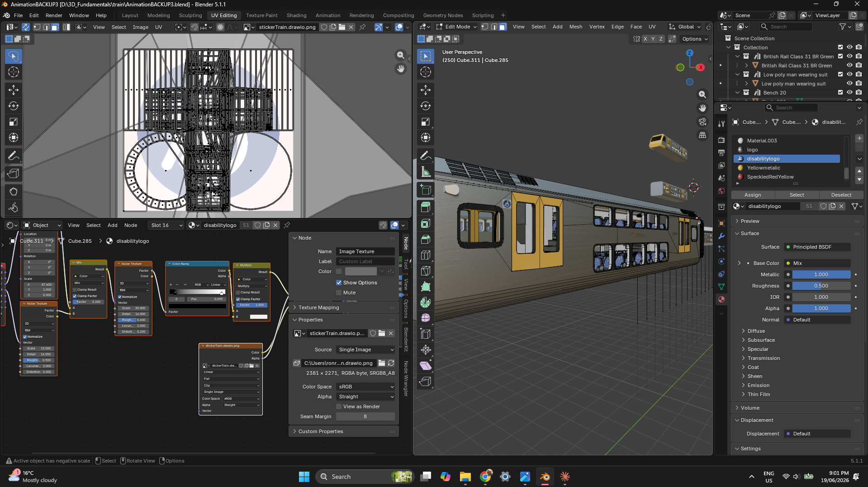Select the Shrink/Fatten tool
The width and height of the screenshot is (868, 487).
(x=426, y=350)
